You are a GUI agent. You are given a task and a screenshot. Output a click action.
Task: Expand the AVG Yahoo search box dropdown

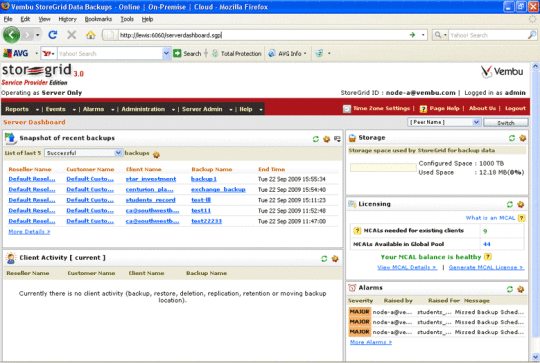(166, 53)
